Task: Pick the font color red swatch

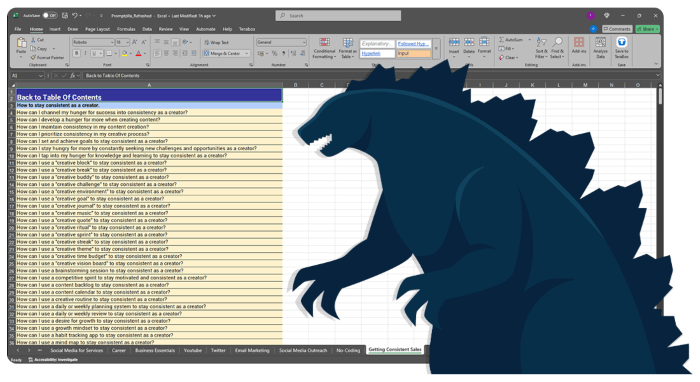Action: [x=138, y=54]
